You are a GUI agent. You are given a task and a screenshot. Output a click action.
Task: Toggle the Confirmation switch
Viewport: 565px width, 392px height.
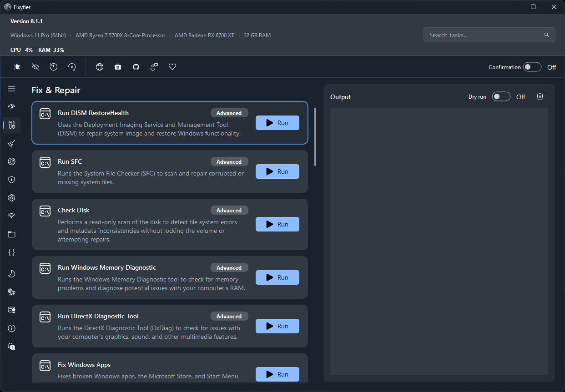tap(532, 67)
